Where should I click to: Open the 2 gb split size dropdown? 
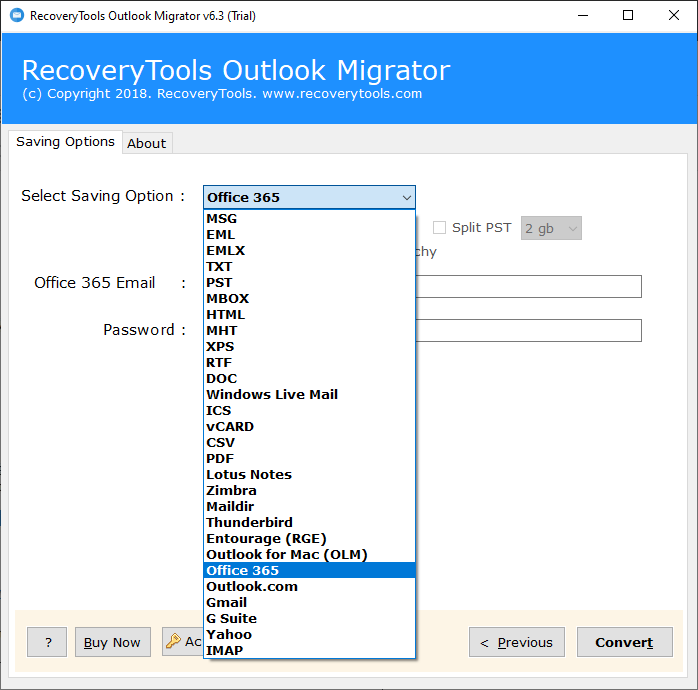point(551,228)
